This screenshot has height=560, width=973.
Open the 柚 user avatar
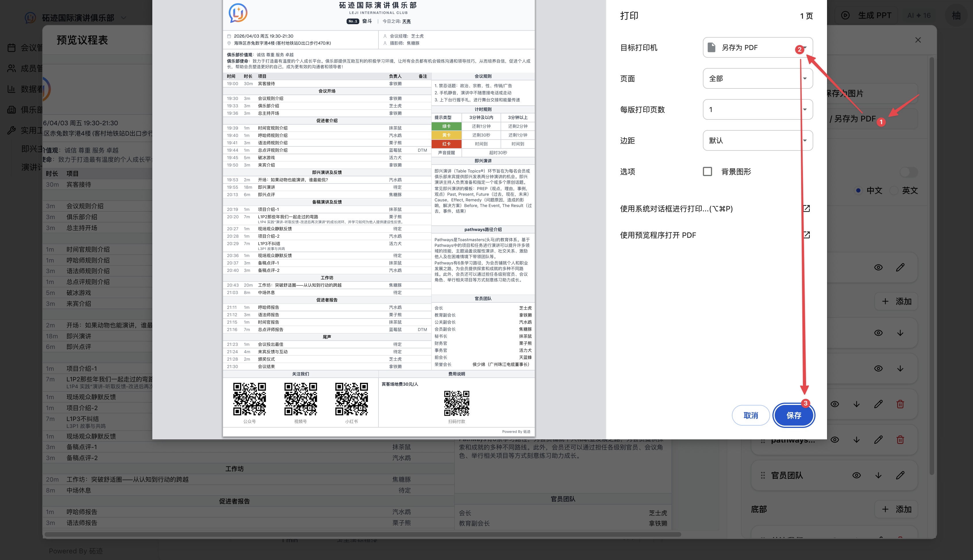(x=956, y=16)
